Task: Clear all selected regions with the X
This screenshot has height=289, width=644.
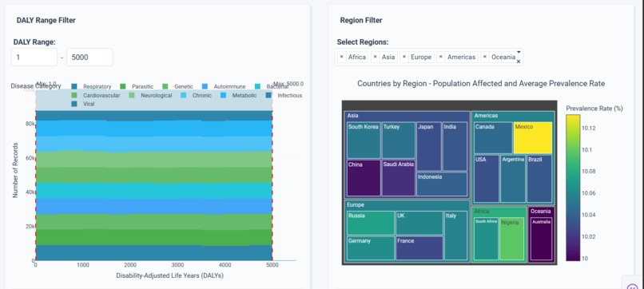Action: (519, 61)
